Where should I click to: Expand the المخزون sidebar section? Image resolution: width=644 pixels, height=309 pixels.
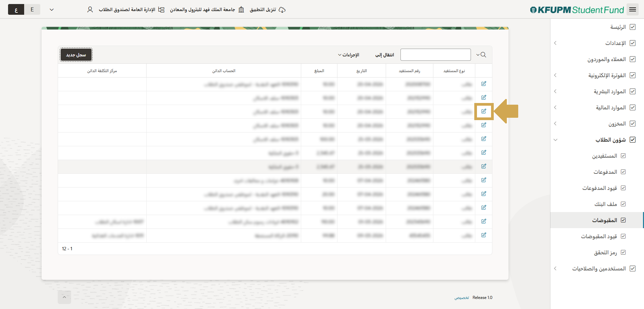pyautogui.click(x=555, y=123)
